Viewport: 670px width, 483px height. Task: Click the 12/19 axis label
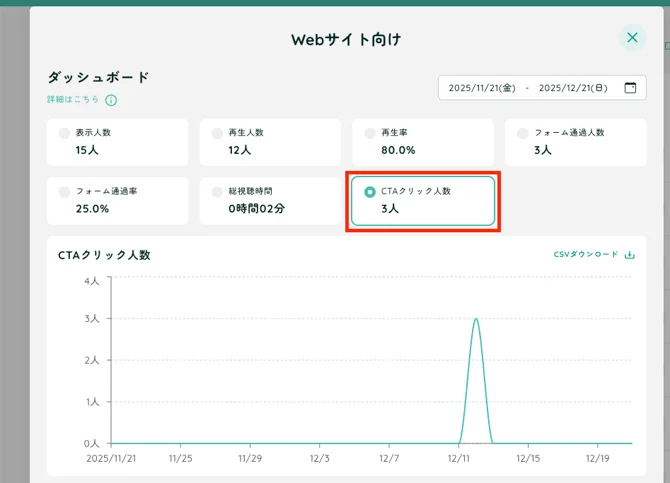coord(597,459)
